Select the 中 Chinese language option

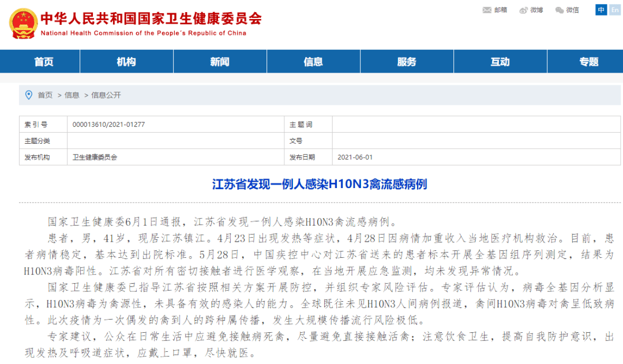click(x=600, y=10)
